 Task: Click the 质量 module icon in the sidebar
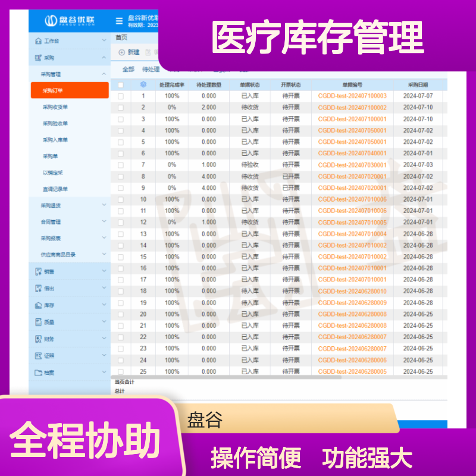[38, 322]
